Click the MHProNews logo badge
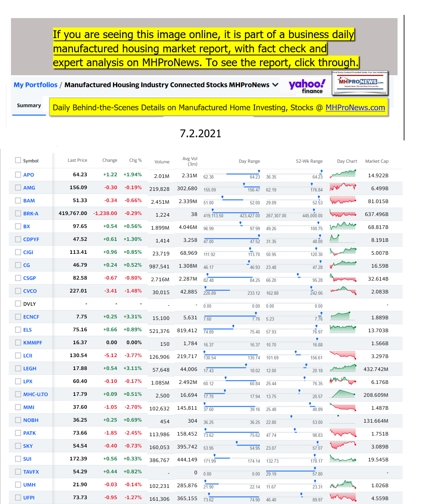Viewport: 424px width, 504px height. (x=360, y=83)
